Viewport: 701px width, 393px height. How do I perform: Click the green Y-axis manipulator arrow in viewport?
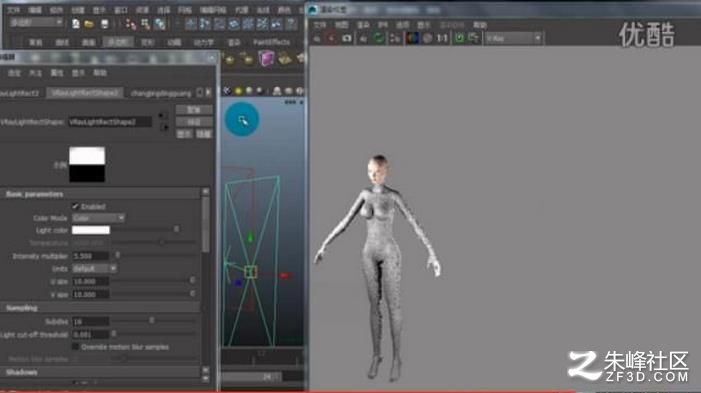click(x=250, y=237)
